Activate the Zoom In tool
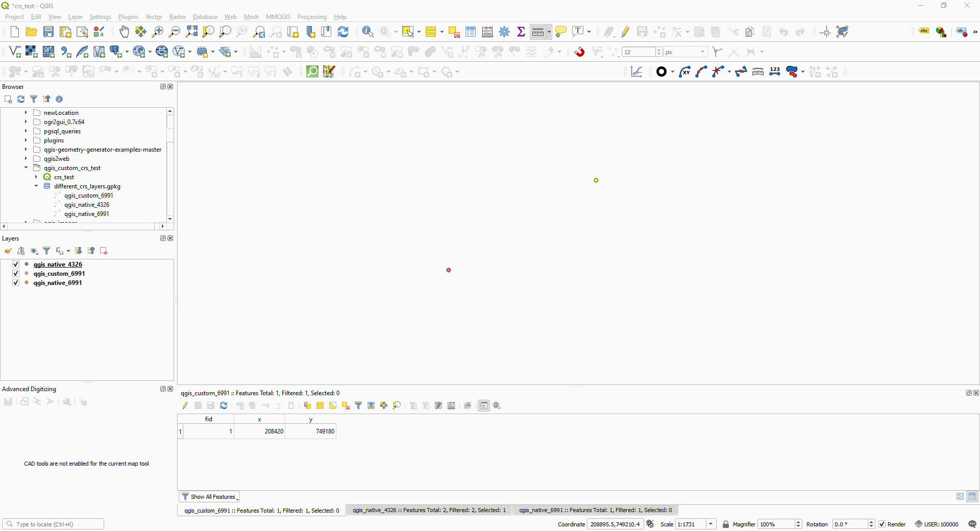Screen dimensions: 980x531 pos(157,31)
